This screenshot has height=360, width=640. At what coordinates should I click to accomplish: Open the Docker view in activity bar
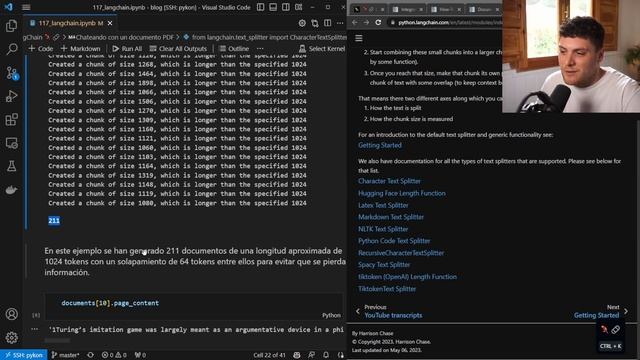point(11,190)
